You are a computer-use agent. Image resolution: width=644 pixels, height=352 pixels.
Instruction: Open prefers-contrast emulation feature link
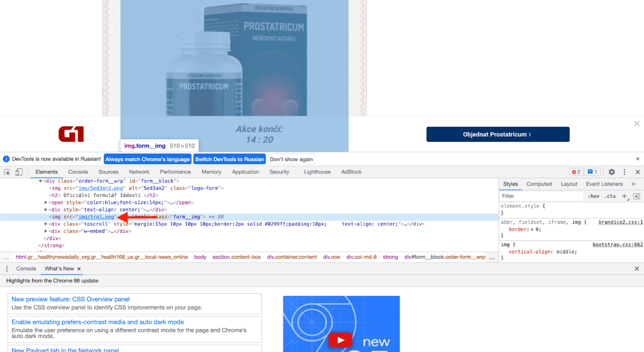tap(98, 322)
